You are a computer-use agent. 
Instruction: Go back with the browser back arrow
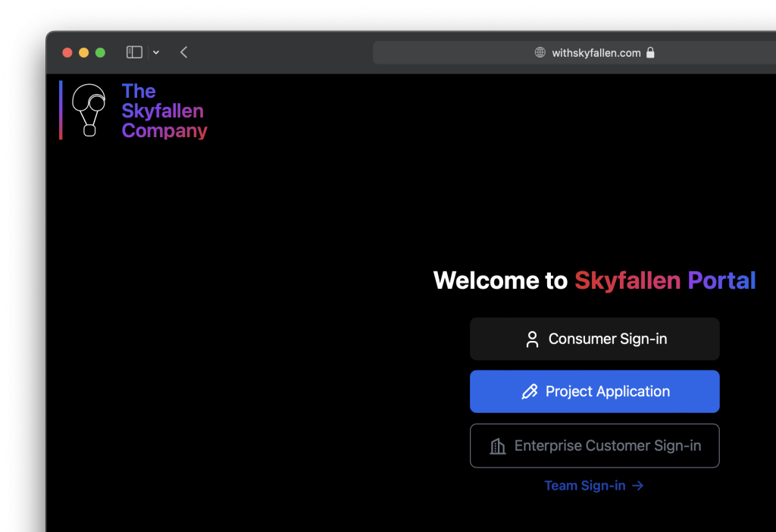pyautogui.click(x=184, y=52)
